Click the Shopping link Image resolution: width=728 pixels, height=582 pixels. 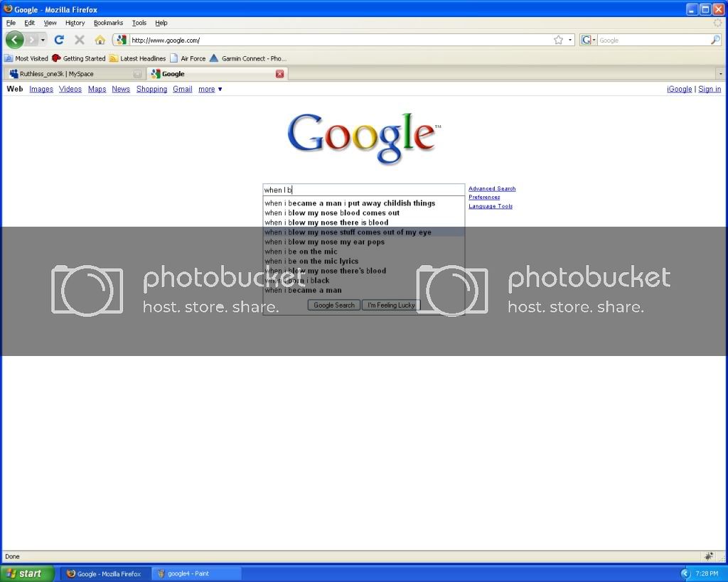(151, 89)
